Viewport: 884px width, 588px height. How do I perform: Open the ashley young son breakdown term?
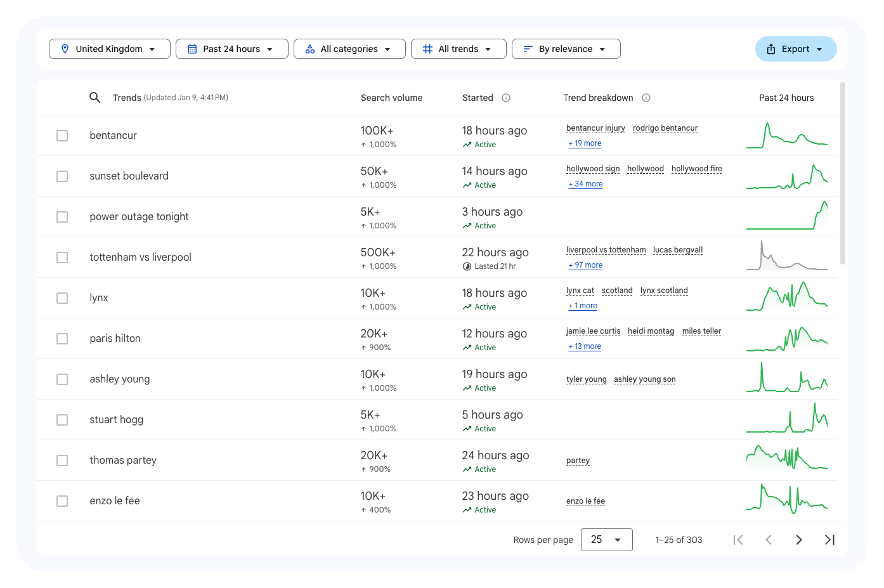click(x=645, y=379)
